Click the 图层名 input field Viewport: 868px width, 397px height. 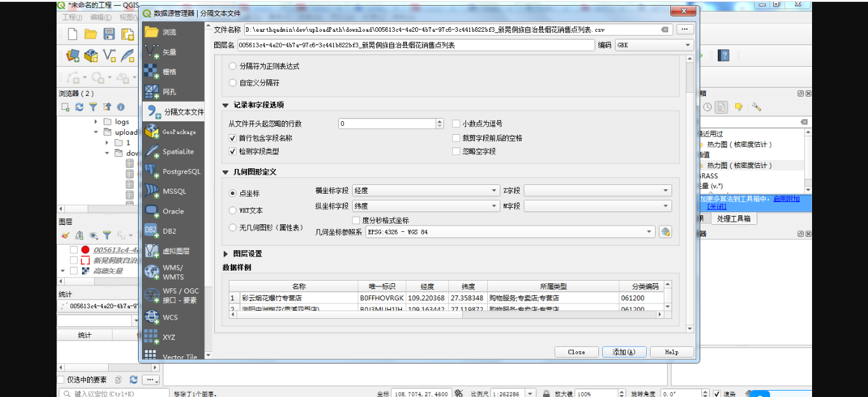click(x=416, y=45)
